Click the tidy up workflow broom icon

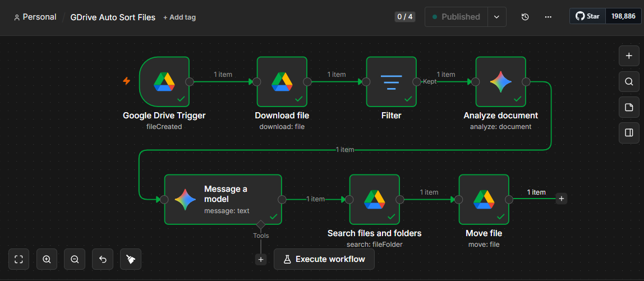131,259
